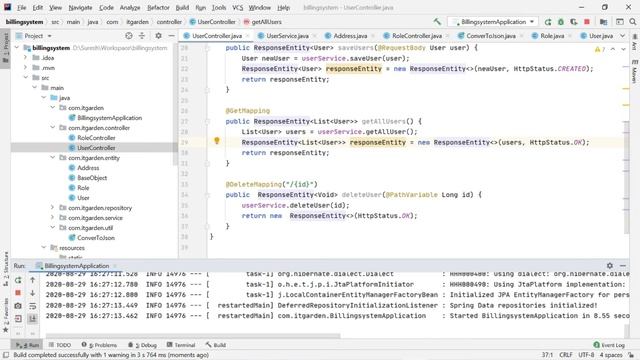Click the intention light bulb in the gutter

click(217, 141)
